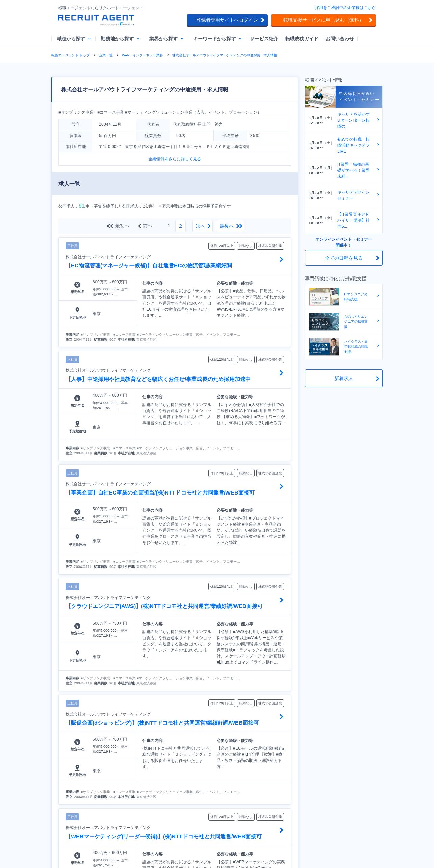Go to 転職エージェント トップ breadcrumb

pyautogui.click(x=70, y=55)
